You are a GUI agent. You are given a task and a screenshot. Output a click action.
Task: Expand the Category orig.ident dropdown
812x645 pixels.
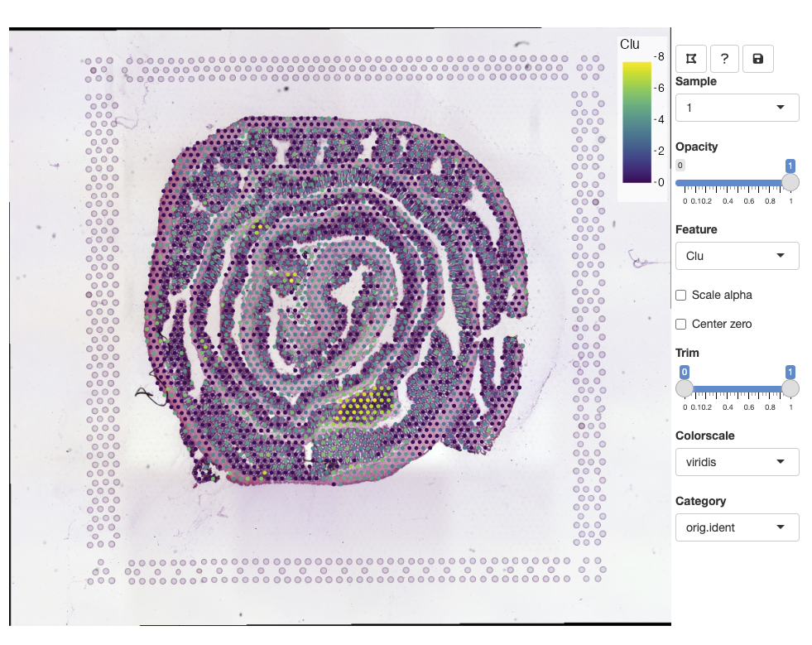pyautogui.click(x=737, y=527)
